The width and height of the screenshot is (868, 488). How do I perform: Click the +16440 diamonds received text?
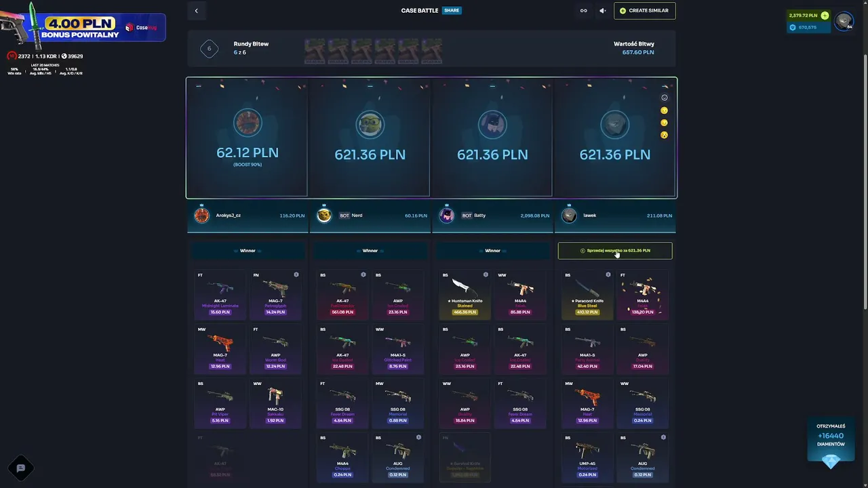[831, 436]
